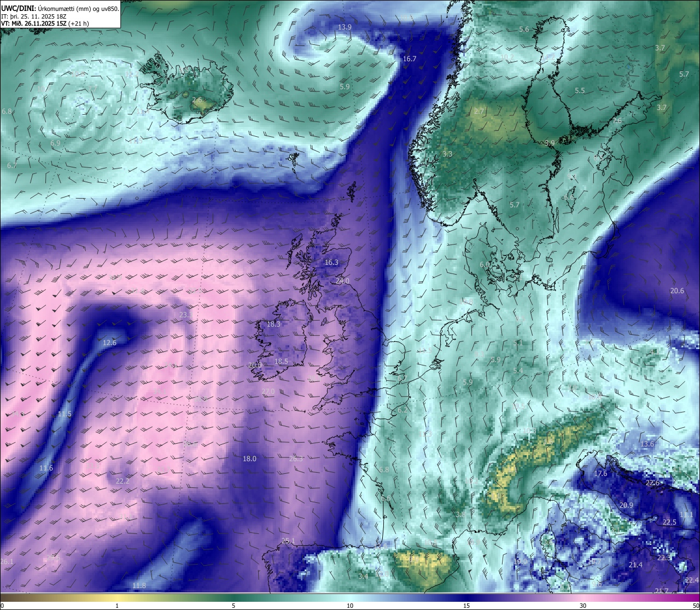Click the "20.6" value label
Image resolution: width=700 pixels, height=610 pixels.
coord(677,291)
